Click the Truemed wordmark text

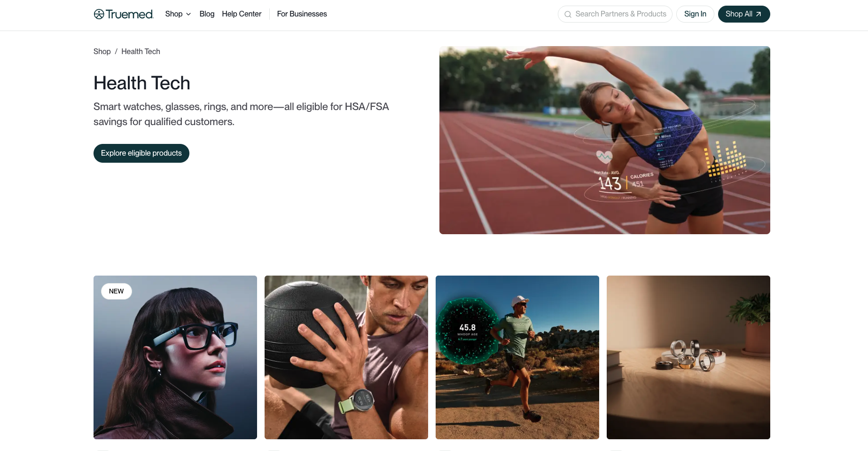click(x=130, y=14)
